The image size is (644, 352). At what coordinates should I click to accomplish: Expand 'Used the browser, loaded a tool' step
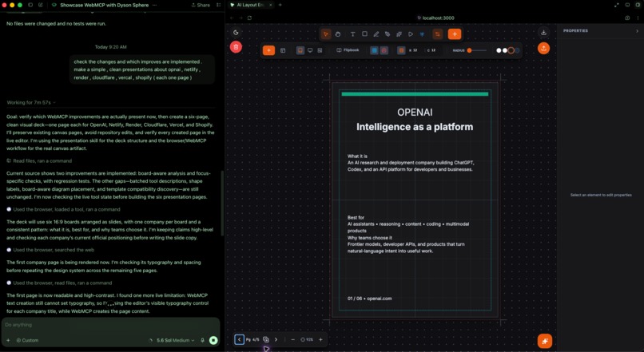pyautogui.click(x=63, y=209)
